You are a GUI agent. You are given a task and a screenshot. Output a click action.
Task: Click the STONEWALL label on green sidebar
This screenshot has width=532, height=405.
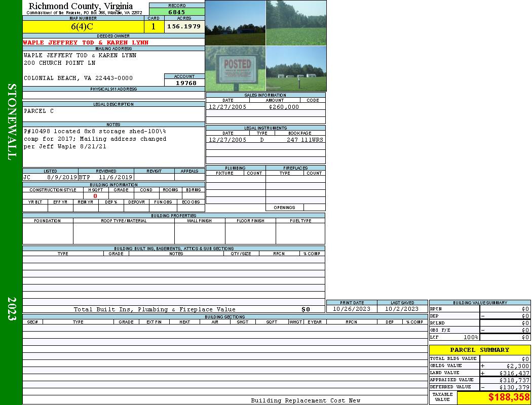(x=12, y=121)
